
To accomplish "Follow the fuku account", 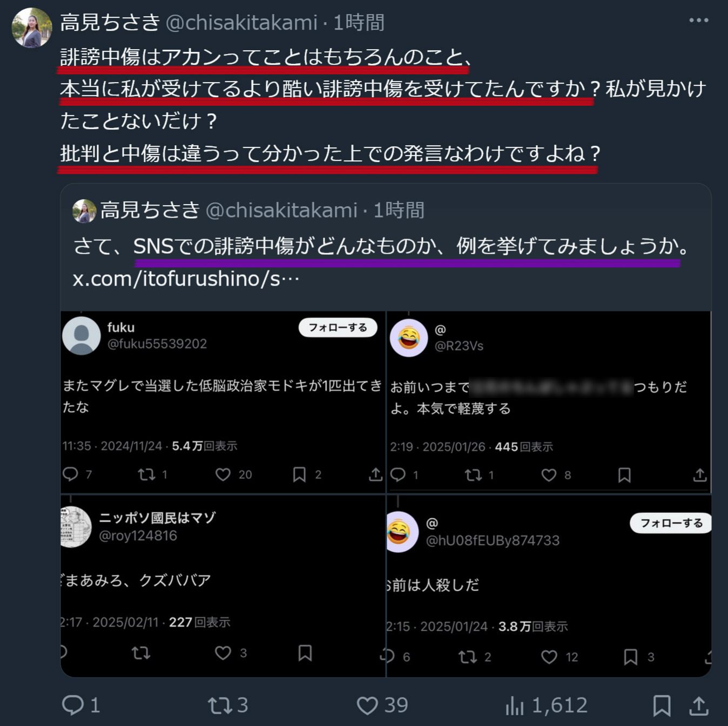I will (338, 328).
